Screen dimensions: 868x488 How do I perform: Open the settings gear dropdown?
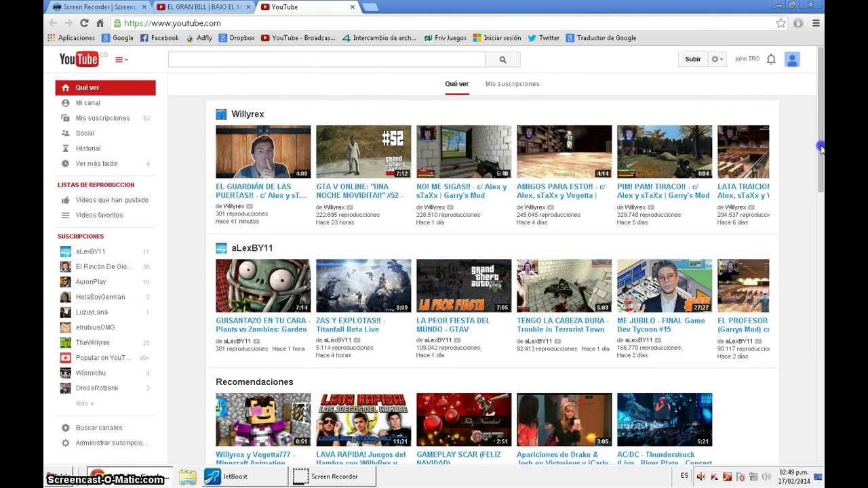[x=717, y=60]
